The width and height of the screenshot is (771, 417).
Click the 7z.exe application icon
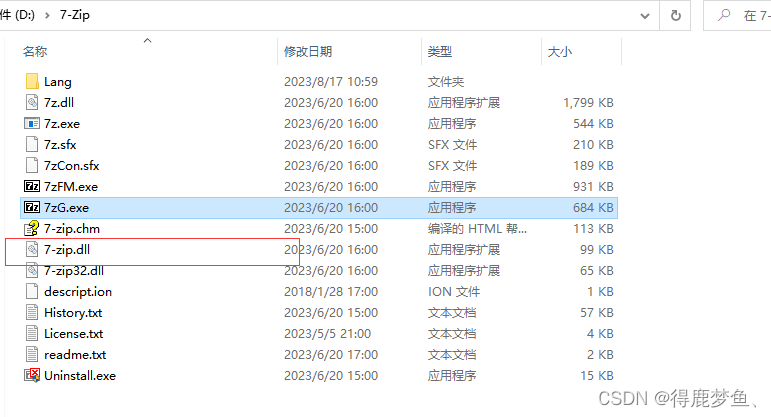(x=32, y=123)
